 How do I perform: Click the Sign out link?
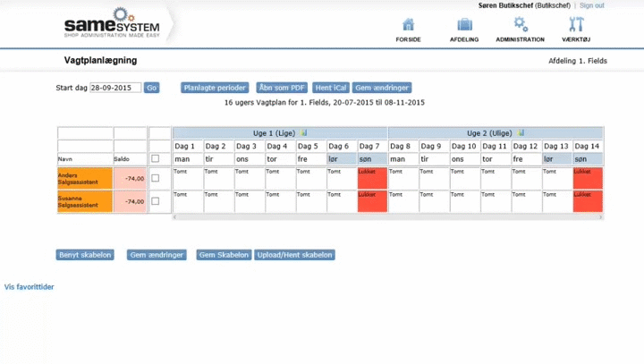click(x=591, y=5)
